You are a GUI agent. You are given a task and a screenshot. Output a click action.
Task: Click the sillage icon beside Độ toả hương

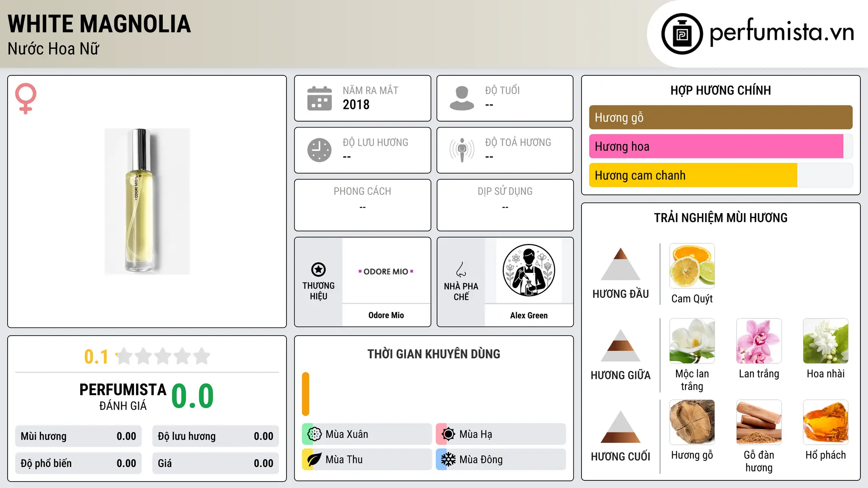tap(462, 150)
